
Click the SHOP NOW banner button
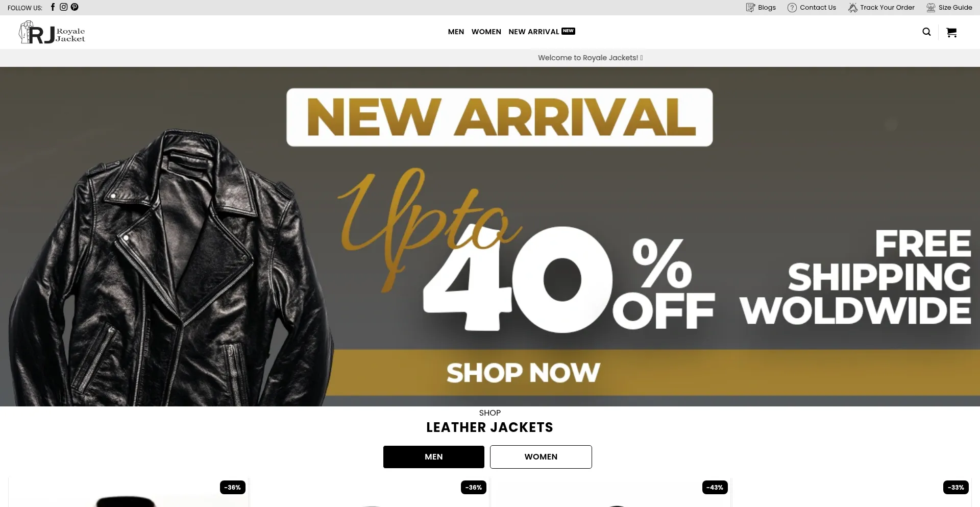(523, 373)
